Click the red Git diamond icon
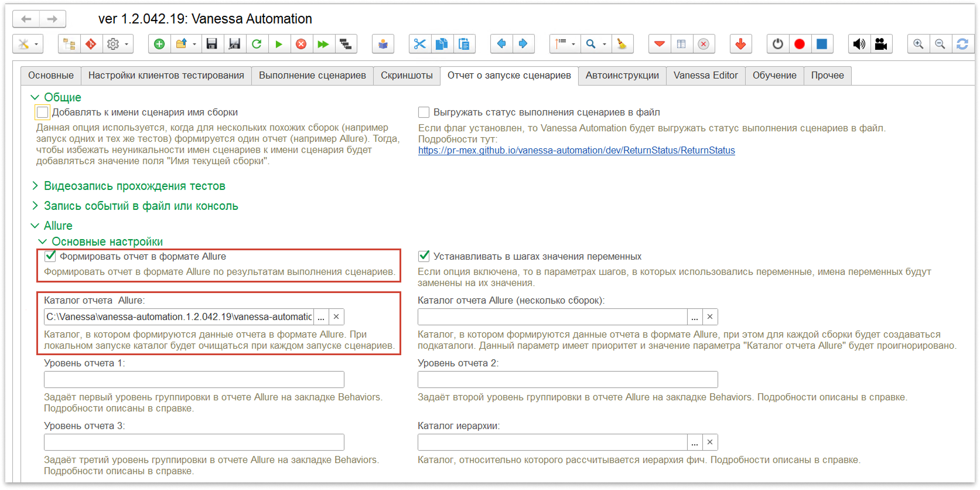The height and width of the screenshot is (490, 980). (x=91, y=44)
